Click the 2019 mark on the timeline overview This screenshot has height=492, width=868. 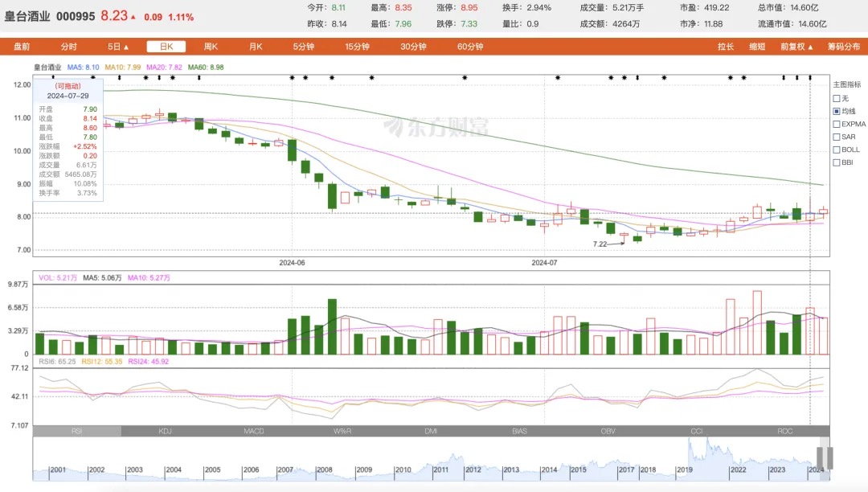click(x=684, y=469)
